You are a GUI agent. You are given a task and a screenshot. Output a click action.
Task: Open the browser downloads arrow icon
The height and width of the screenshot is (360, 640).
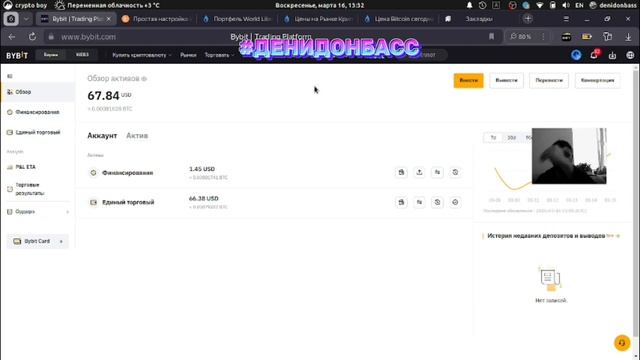click(628, 37)
